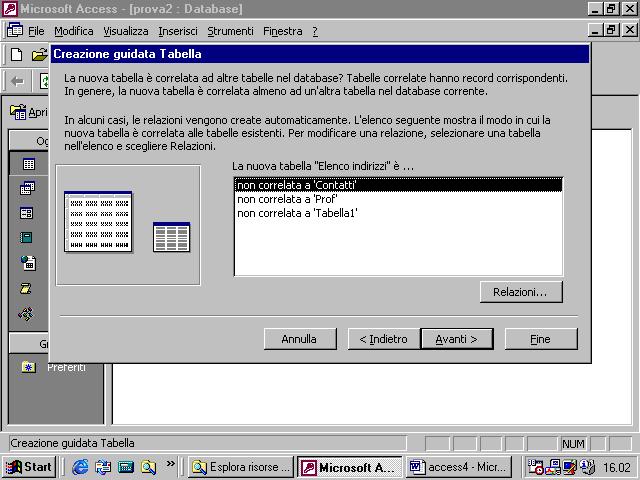Click the Oggetti header button in sidebar

tap(29, 141)
